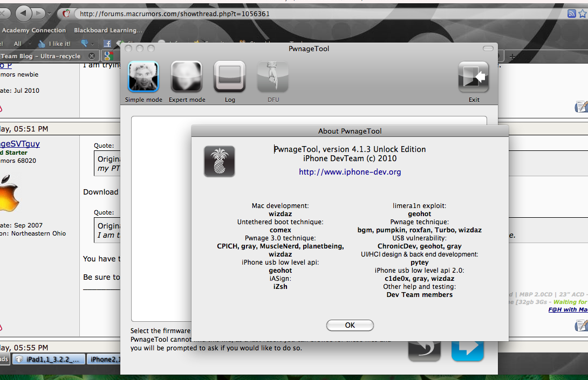588x380 pixels.
Task: Open the iphone-dev.org link
Action: (x=350, y=171)
